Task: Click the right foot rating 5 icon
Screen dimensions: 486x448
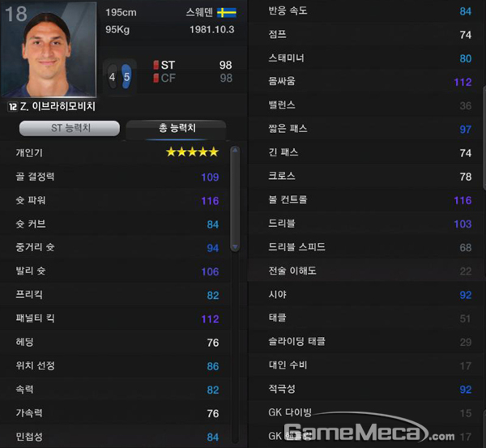Action: click(x=126, y=76)
